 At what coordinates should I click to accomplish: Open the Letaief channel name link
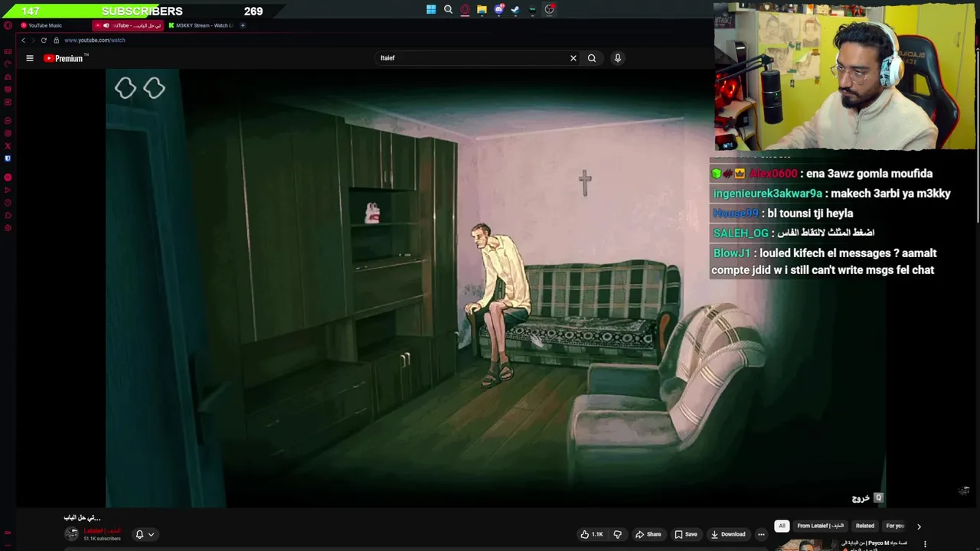pyautogui.click(x=102, y=530)
